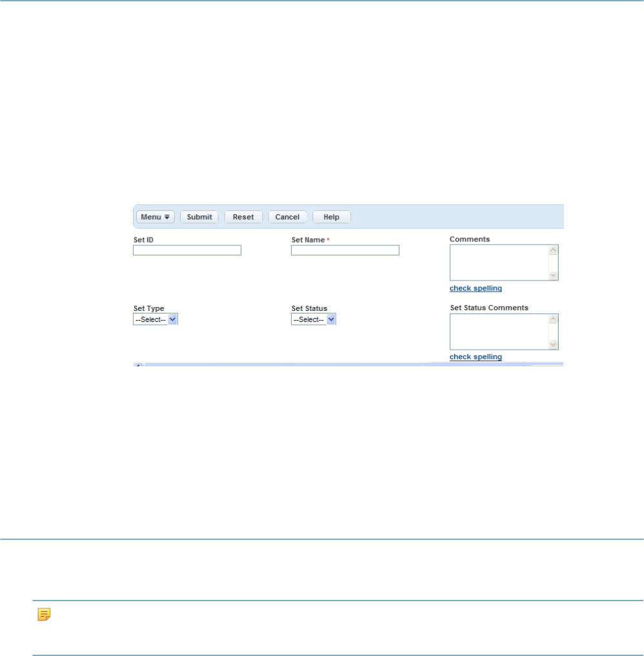This screenshot has width=644, height=656.
Task: Click Set Status Comments scroll down arrow
Action: pos(553,344)
